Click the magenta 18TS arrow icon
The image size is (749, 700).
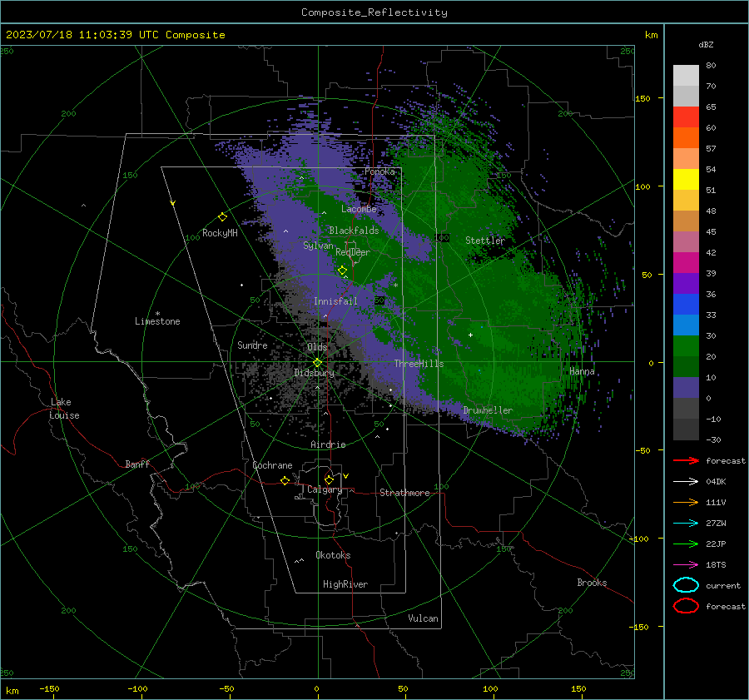pyautogui.click(x=686, y=565)
